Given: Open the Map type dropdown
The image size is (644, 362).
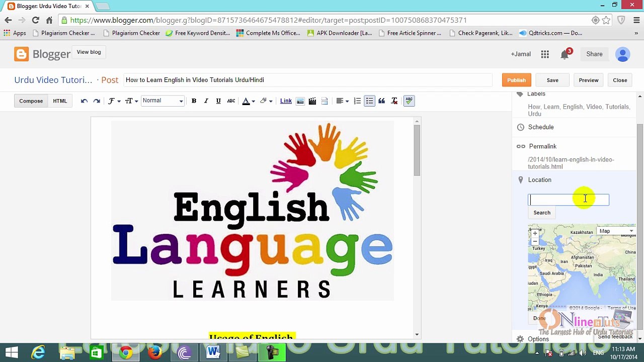Looking at the screenshot, I should pos(616,231).
